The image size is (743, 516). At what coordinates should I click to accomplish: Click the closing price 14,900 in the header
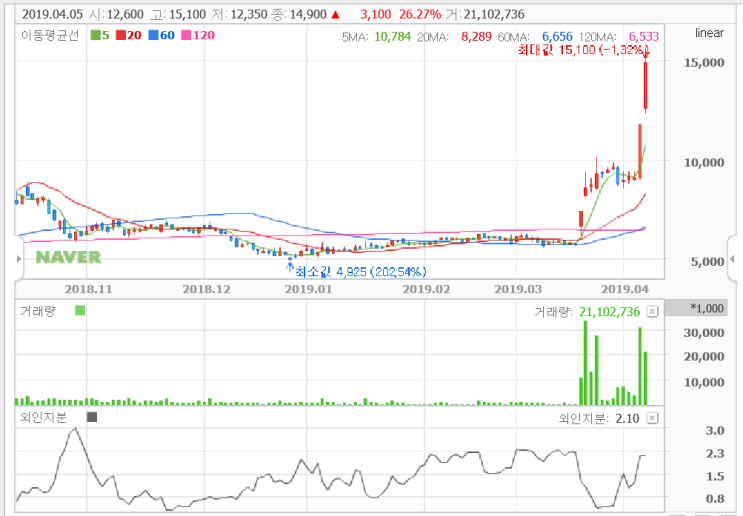[308, 14]
